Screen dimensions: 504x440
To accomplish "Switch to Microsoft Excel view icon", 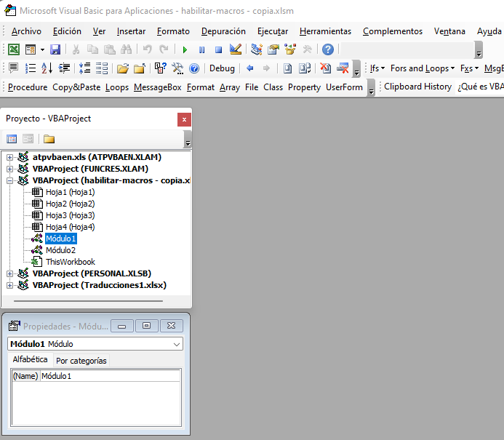I will pos(14,49).
